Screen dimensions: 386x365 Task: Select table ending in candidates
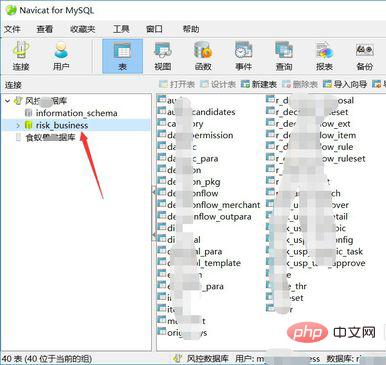201,112
